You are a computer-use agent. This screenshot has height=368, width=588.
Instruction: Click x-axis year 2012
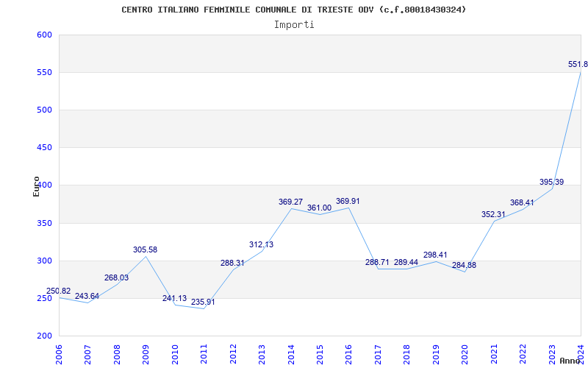pyautogui.click(x=233, y=354)
